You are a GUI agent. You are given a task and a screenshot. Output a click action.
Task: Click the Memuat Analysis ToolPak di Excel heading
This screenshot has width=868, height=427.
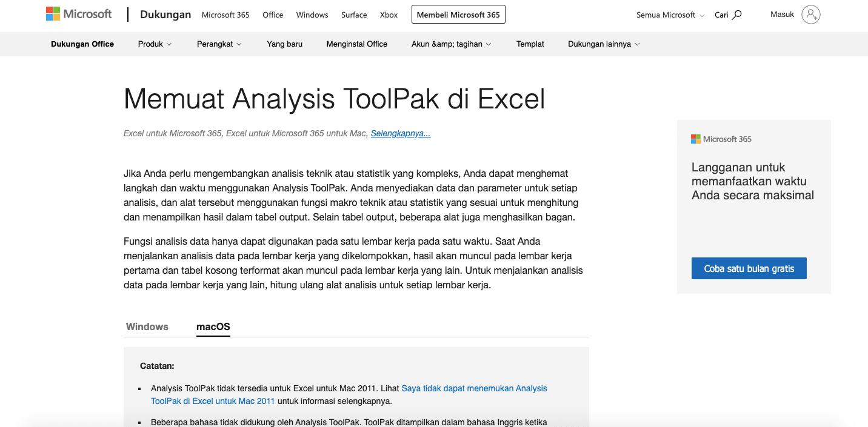[335, 99]
